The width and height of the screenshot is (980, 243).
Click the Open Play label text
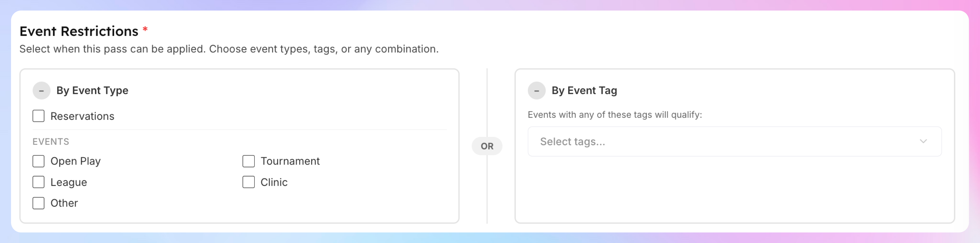tap(75, 161)
